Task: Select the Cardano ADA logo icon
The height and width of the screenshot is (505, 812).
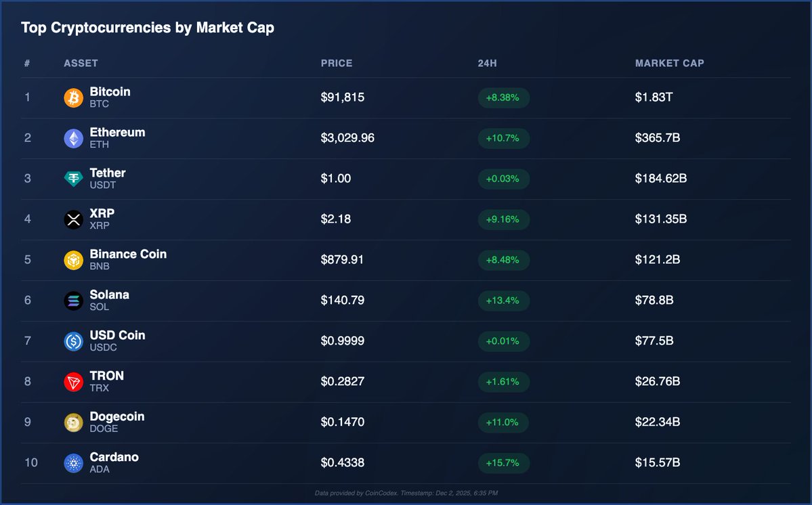Action: tap(73, 463)
